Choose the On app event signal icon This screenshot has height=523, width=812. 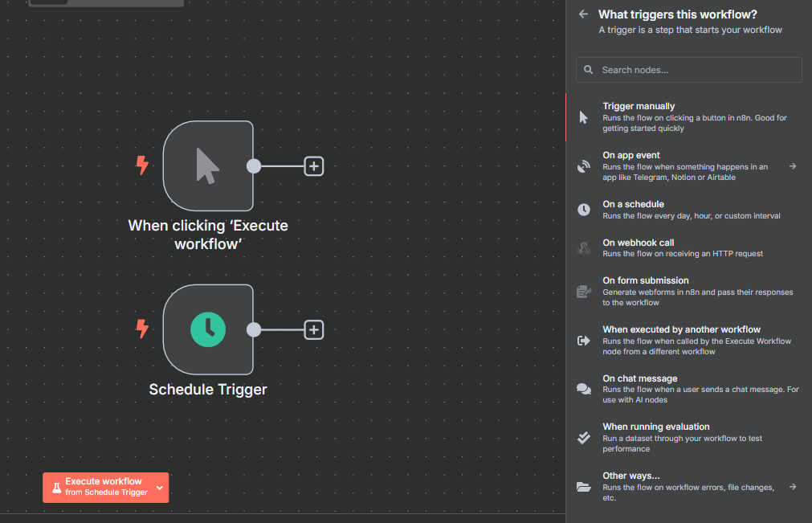click(584, 166)
